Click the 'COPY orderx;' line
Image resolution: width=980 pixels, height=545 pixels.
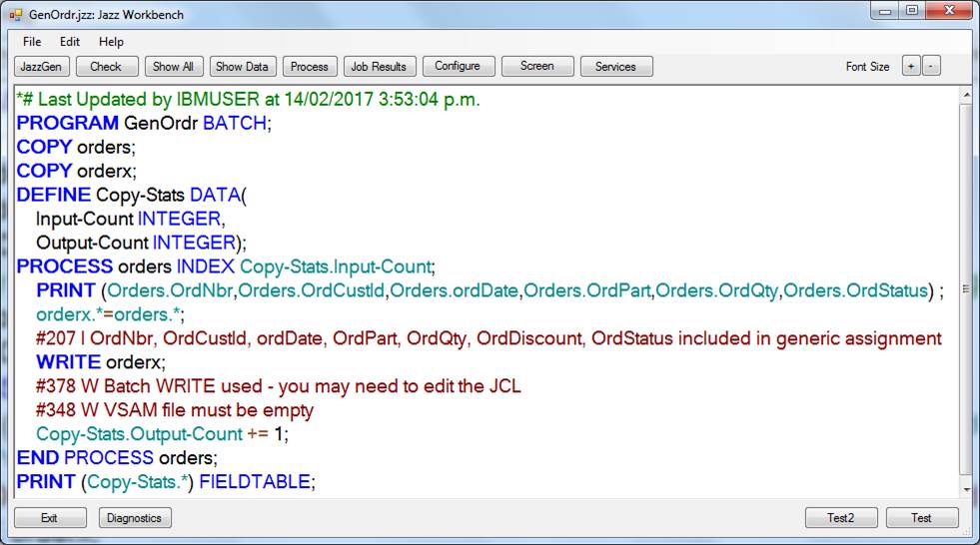point(76,171)
